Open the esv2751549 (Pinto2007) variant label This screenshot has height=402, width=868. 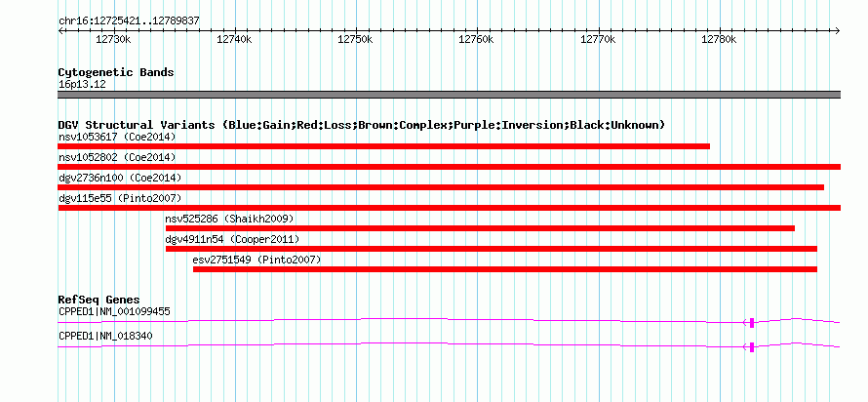256,260
